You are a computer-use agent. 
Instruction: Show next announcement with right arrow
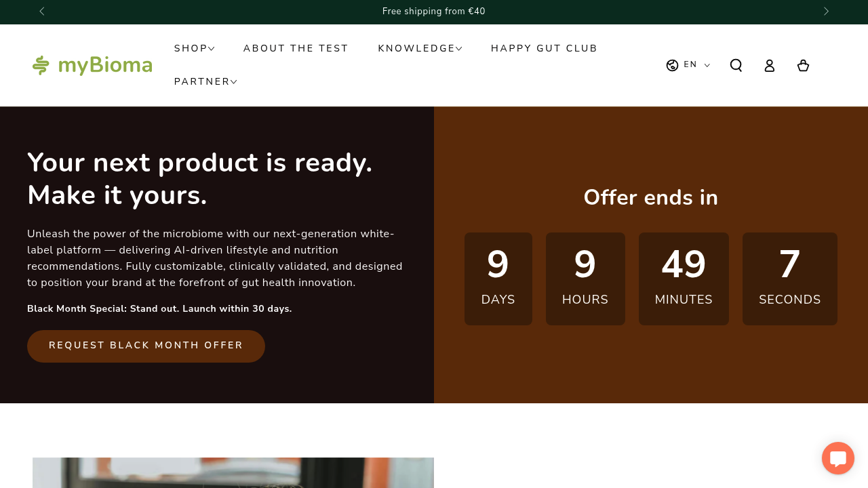(826, 12)
